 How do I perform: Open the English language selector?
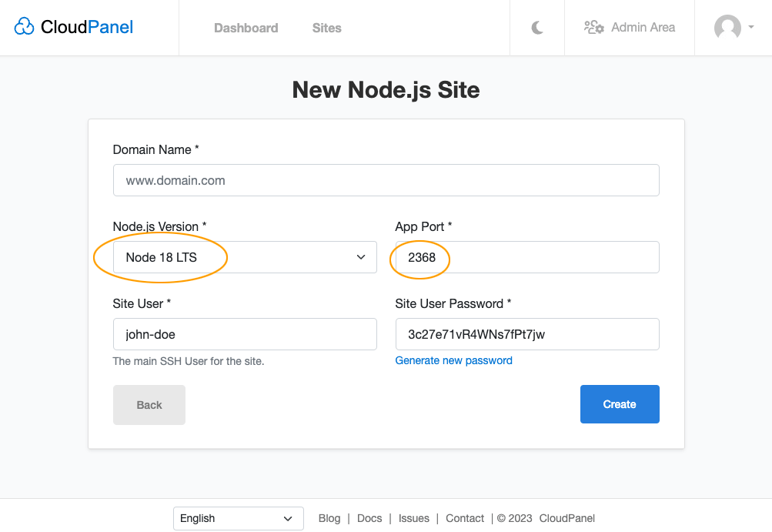pos(238,518)
